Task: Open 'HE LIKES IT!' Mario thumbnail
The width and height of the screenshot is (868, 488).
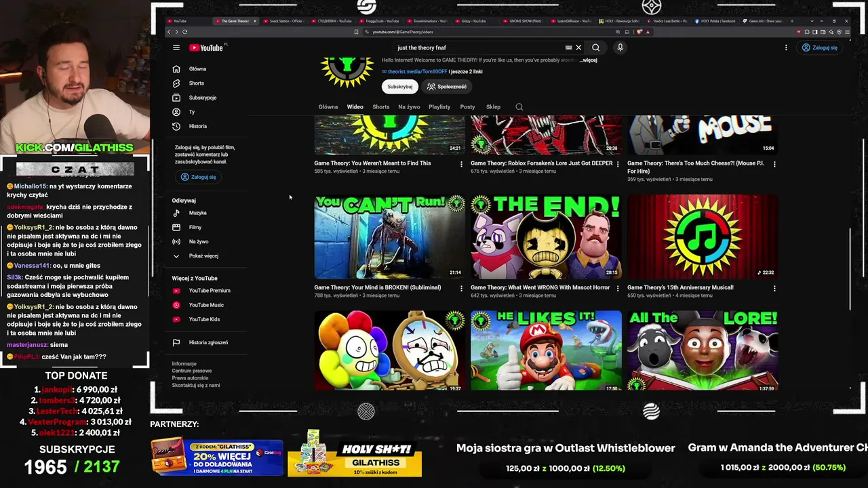Action: point(546,350)
